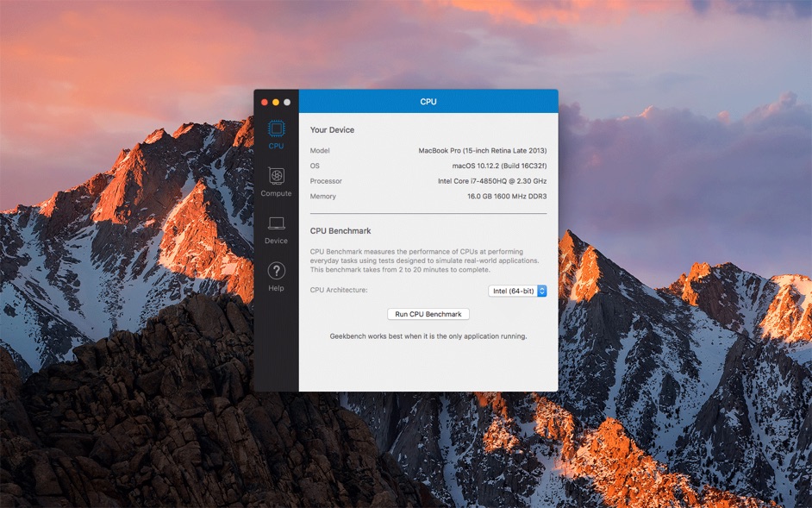The height and width of the screenshot is (508, 812).
Task: Click the dropdown arrows next to Intel (64-bit)
Action: [x=543, y=291]
